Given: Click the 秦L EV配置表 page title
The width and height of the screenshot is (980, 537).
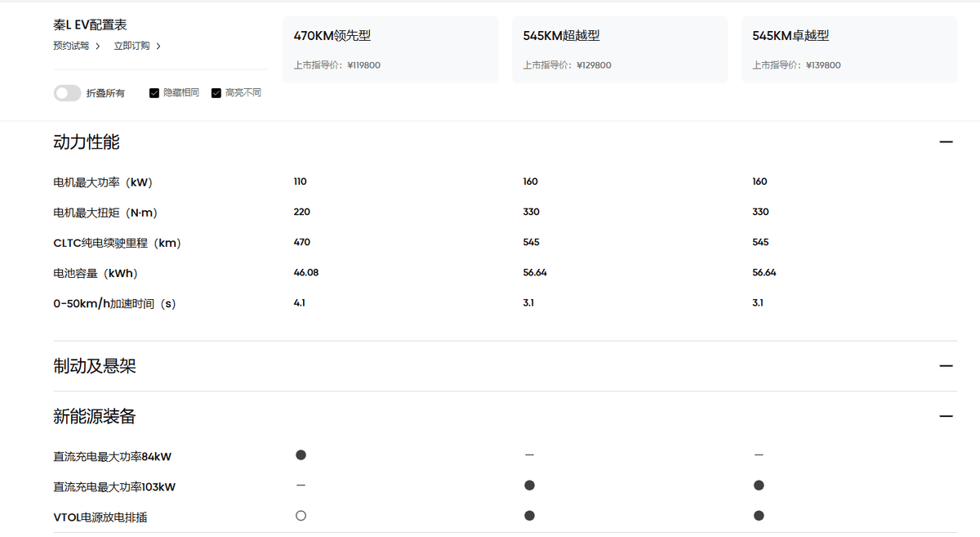Looking at the screenshot, I should tap(90, 25).
